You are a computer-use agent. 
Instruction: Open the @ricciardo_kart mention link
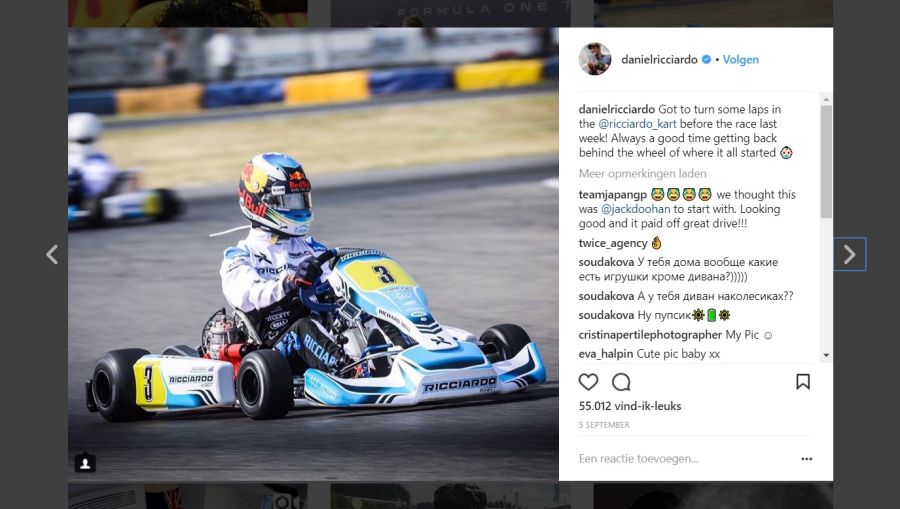pos(637,124)
